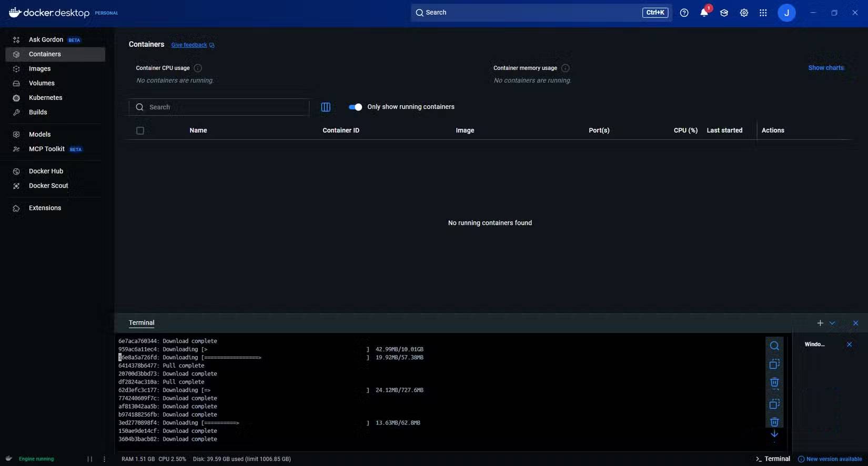This screenshot has height=466, width=868.
Task: Select the Windo... terminal session tab
Action: (814, 345)
